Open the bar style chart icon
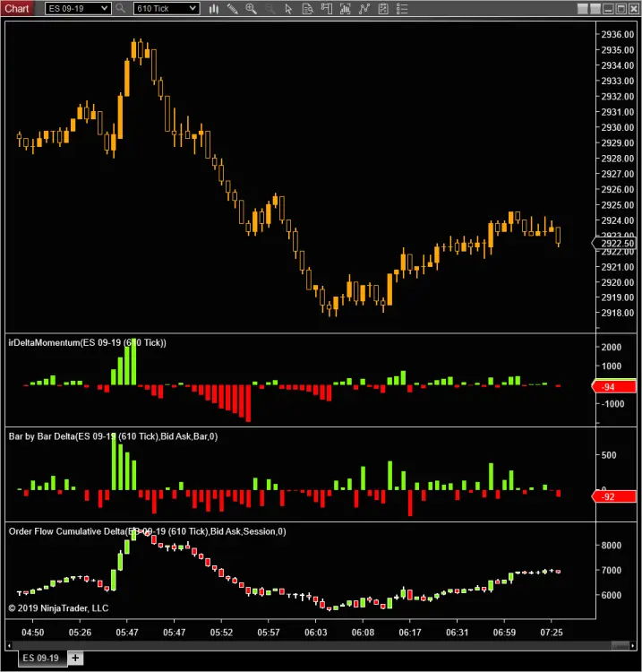 point(213,9)
